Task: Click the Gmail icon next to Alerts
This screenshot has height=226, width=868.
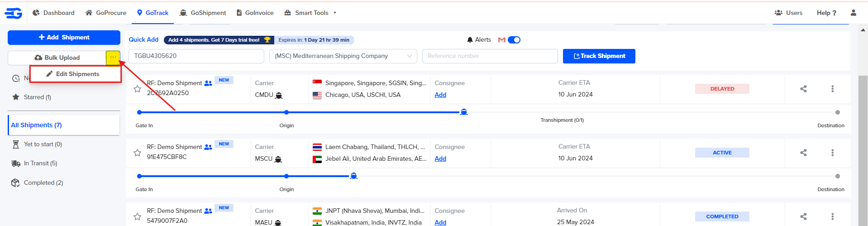Action: [x=501, y=40]
